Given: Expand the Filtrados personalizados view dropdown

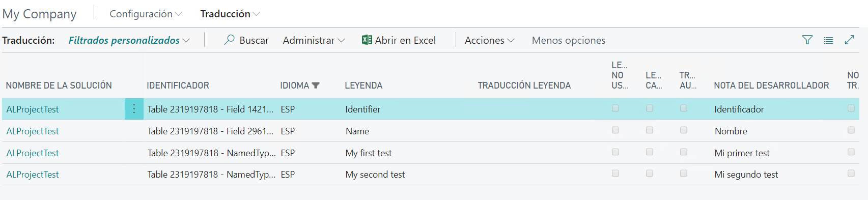Looking at the screenshot, I should [x=129, y=40].
